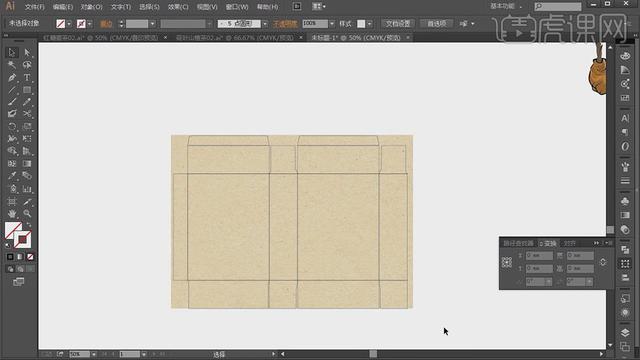Open the 效果(C) menu
Screen dimensions: 640x360
[x=178, y=7]
